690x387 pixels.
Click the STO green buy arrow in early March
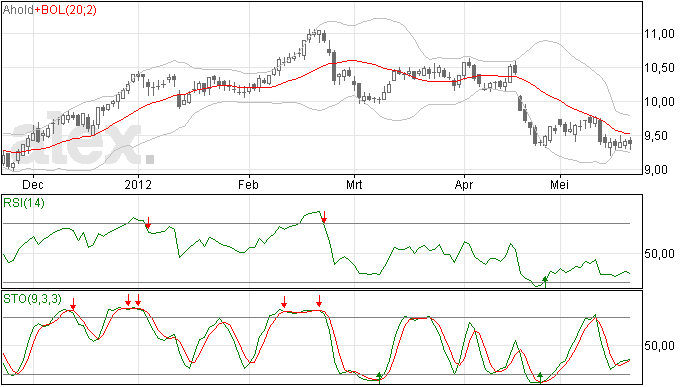379,378
